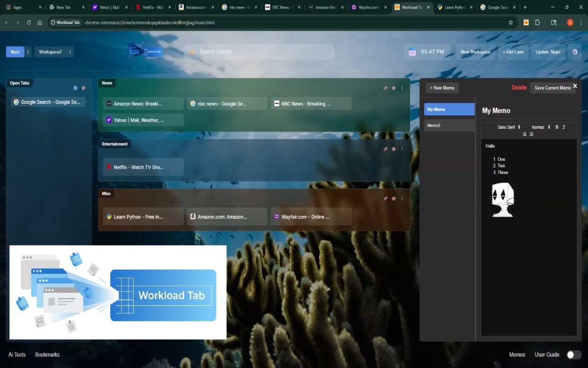Open the Chrome extensions puzzle menu
The width and height of the screenshot is (588, 368).
coord(537,23)
